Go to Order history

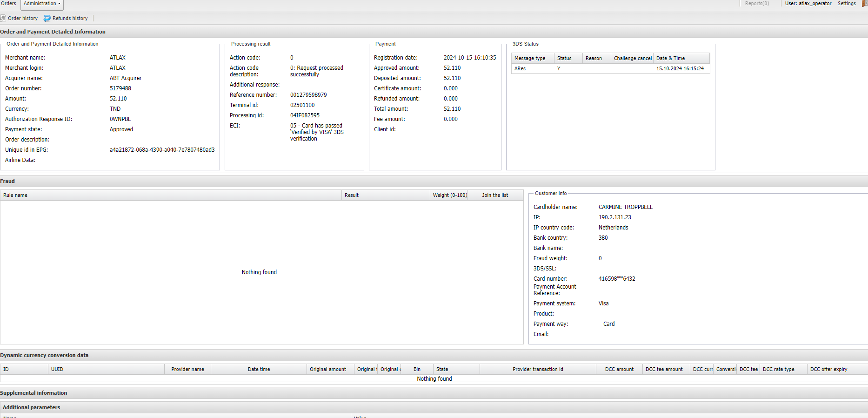(x=22, y=18)
